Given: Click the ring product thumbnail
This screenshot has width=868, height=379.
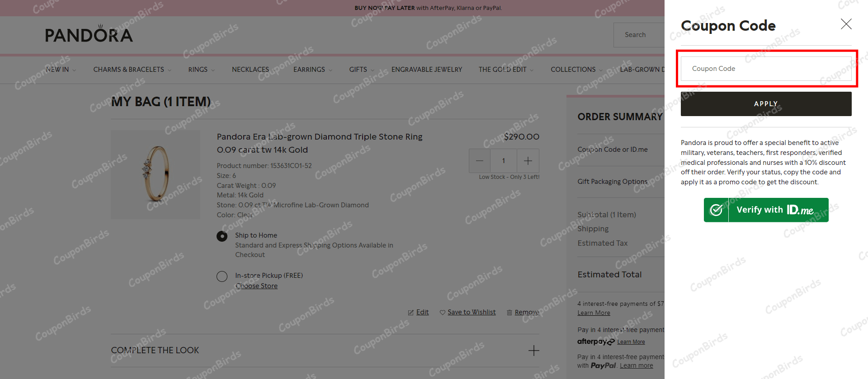Looking at the screenshot, I should (x=156, y=174).
